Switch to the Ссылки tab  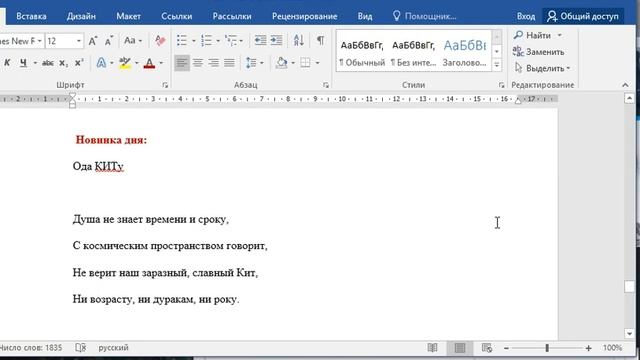coord(177,16)
